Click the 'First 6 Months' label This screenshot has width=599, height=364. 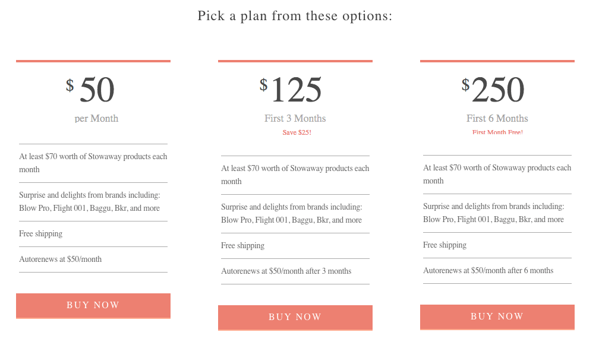click(x=497, y=119)
